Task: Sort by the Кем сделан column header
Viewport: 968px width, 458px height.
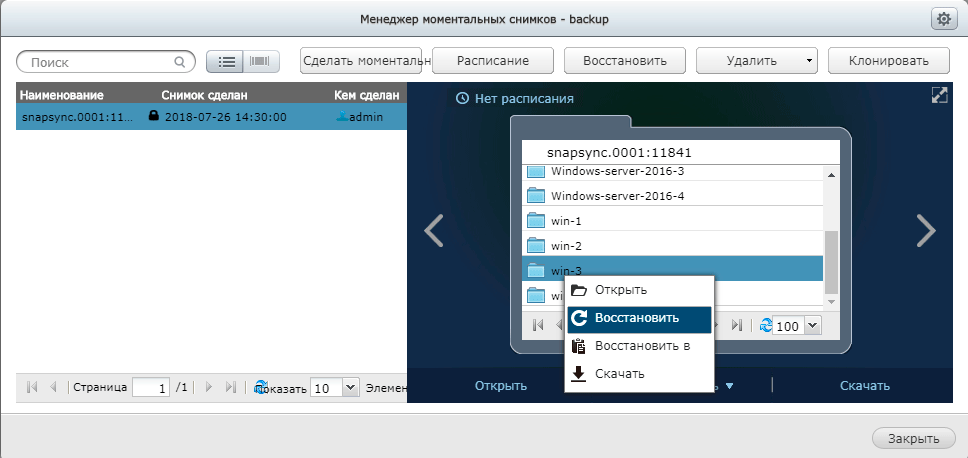Action: tap(367, 96)
